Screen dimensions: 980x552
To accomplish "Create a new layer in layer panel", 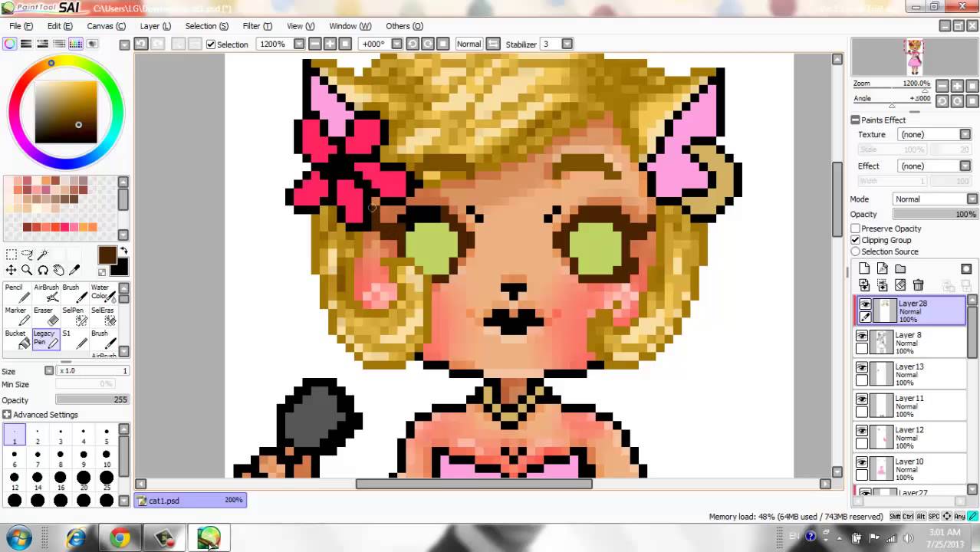I will point(864,268).
